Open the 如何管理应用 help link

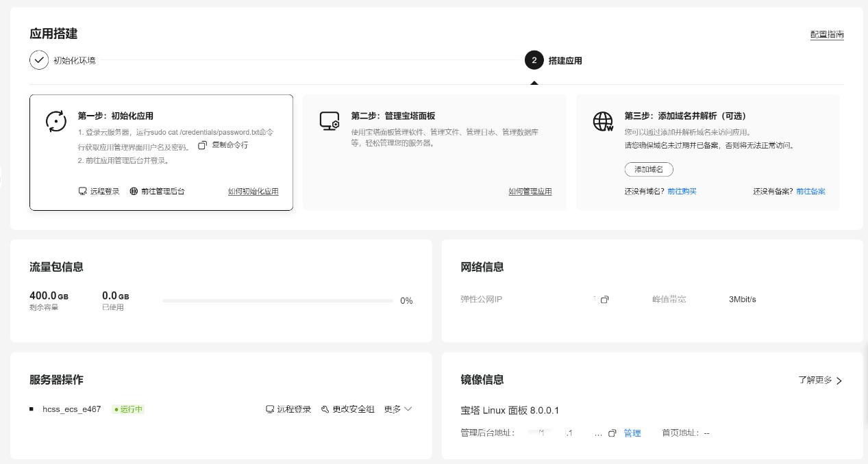click(530, 192)
